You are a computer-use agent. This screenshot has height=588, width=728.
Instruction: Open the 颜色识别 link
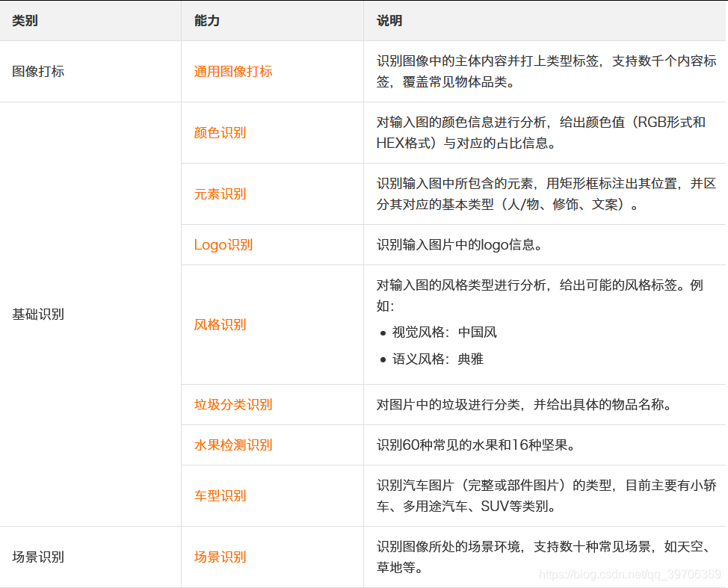(220, 133)
